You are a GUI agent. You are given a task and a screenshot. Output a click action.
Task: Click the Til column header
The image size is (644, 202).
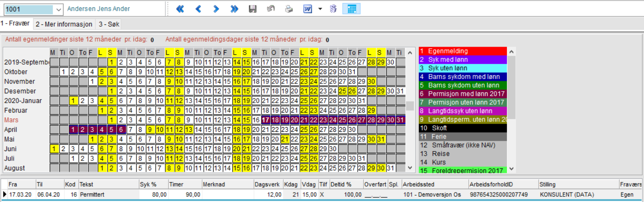pyautogui.click(x=50, y=184)
